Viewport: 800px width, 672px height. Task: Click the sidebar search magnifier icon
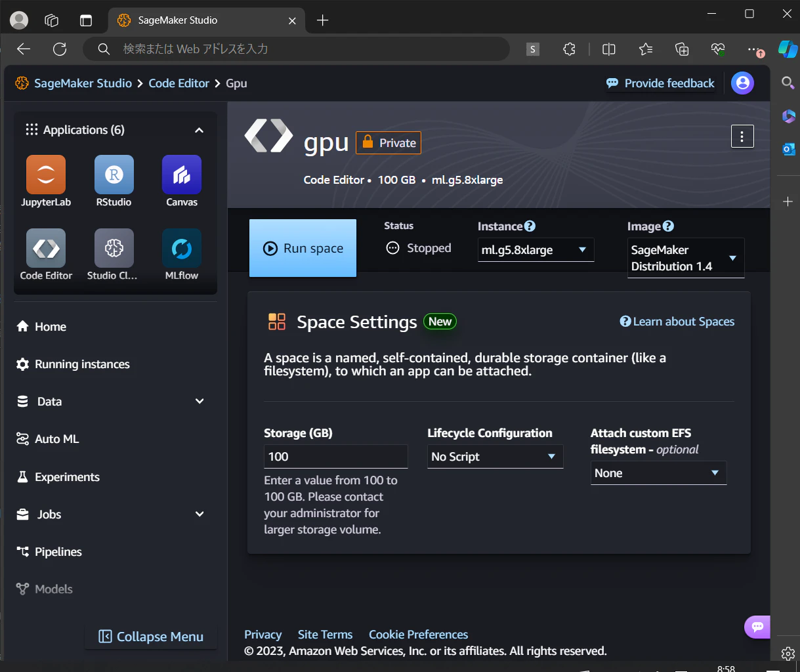788,83
